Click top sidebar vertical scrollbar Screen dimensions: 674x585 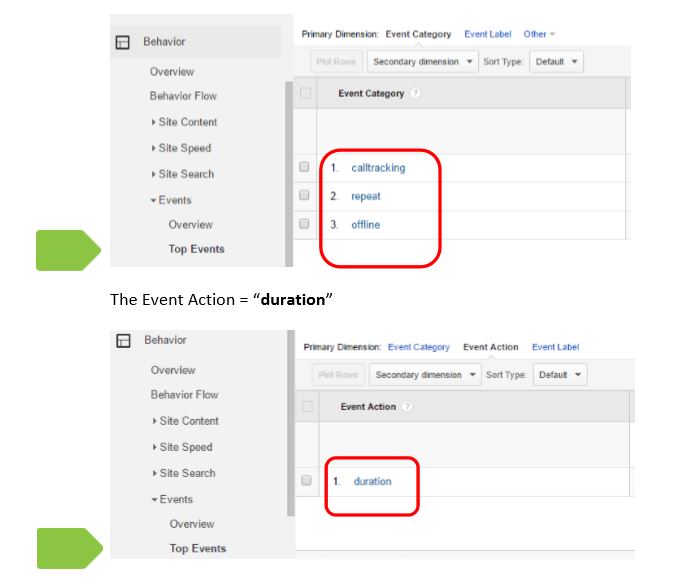click(x=289, y=174)
